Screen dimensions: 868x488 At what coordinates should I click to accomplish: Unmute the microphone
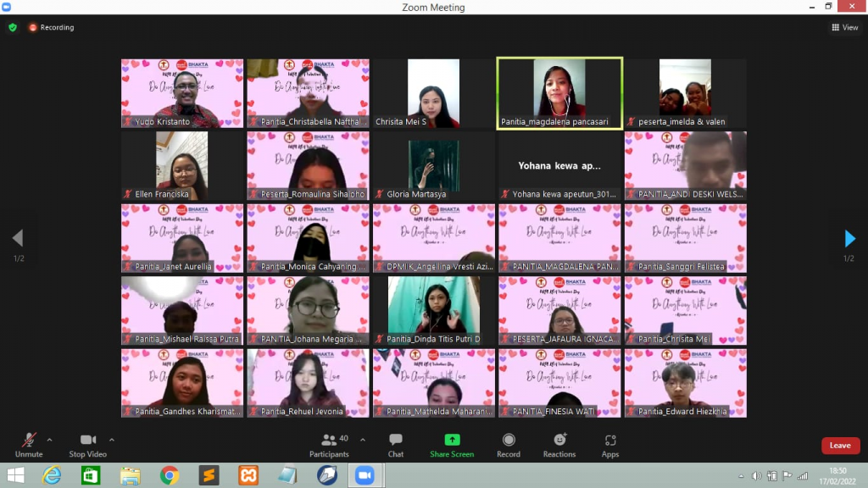click(x=29, y=444)
